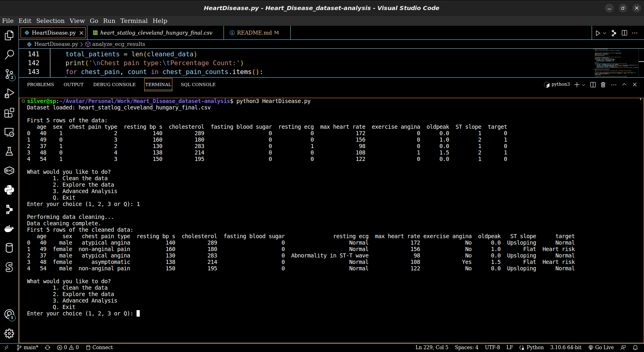Open editor More Actions ellipsis
Image resolution: width=644 pixels, height=352 pixels.
coord(635,33)
